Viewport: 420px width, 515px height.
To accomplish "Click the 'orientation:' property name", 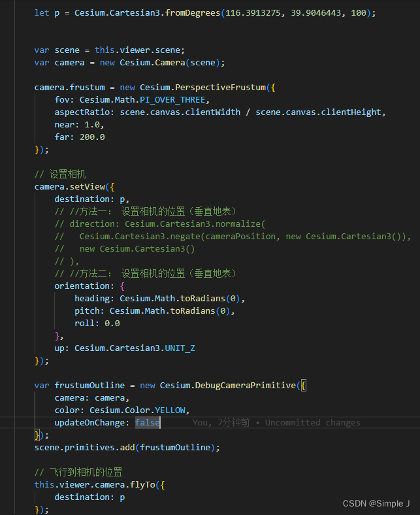I will pos(84,286).
